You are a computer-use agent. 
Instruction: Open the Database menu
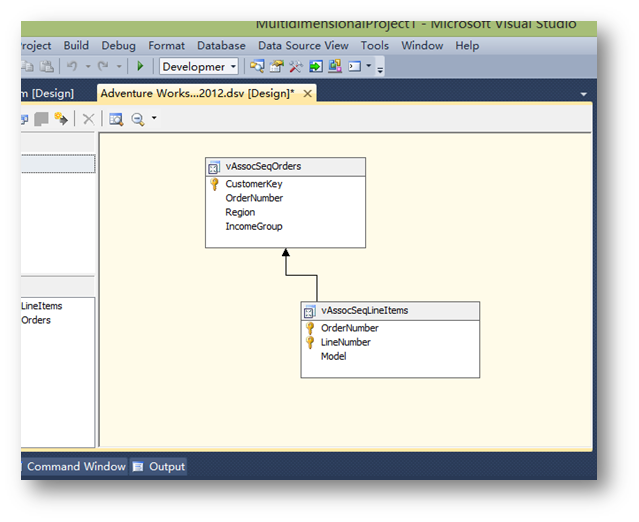point(221,45)
